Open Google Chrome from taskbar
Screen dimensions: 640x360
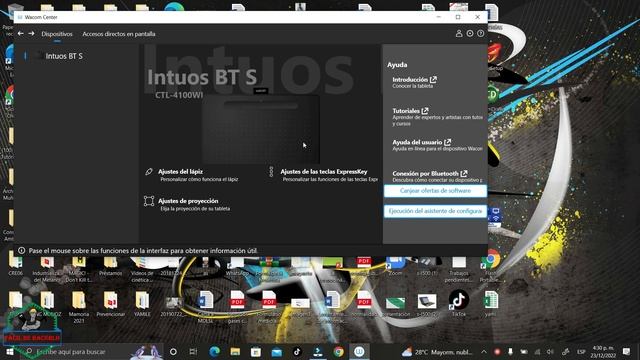point(338,351)
